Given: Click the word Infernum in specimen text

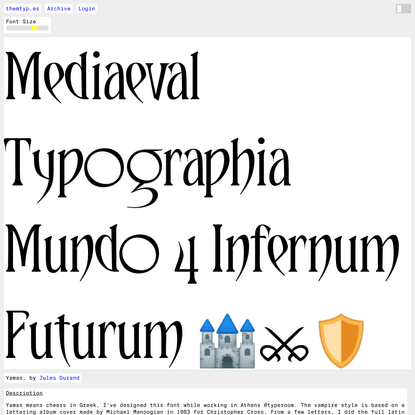Looking at the screenshot, I should pos(306,252).
